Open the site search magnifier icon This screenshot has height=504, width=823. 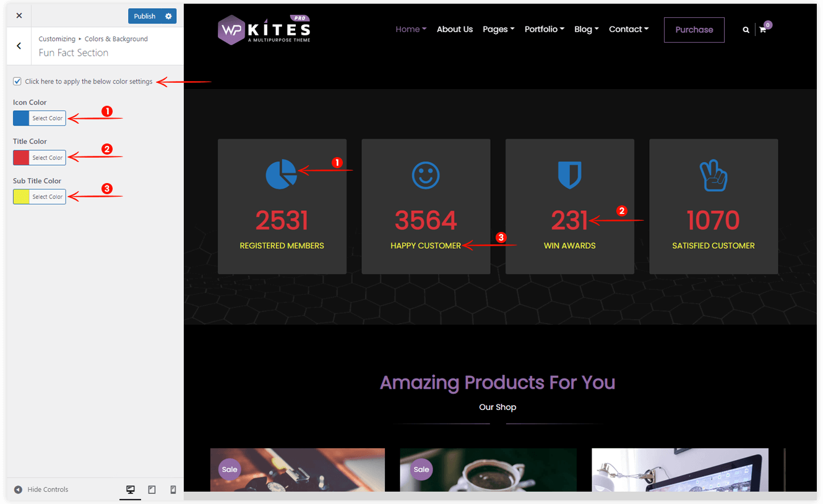pyautogui.click(x=746, y=30)
